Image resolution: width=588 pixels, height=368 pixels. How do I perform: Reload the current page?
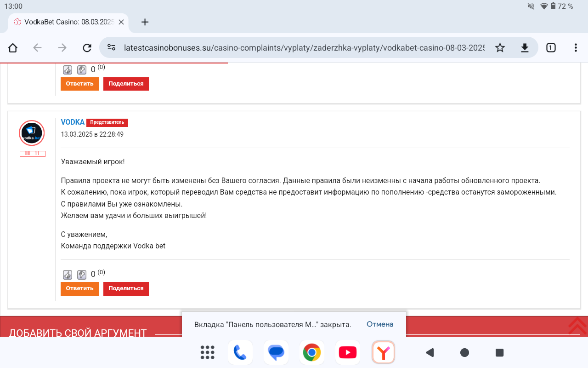click(87, 48)
